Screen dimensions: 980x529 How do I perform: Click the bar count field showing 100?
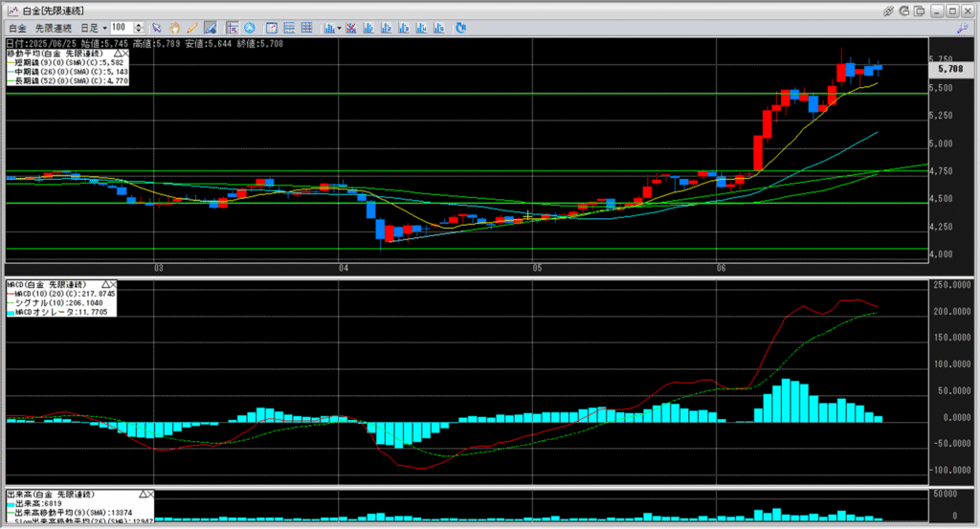121,28
